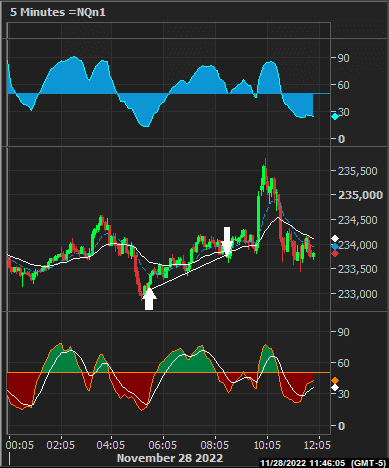This screenshot has width=389, height=468.
Task: Click the bold 235,000 price axis label
Action: point(360,195)
